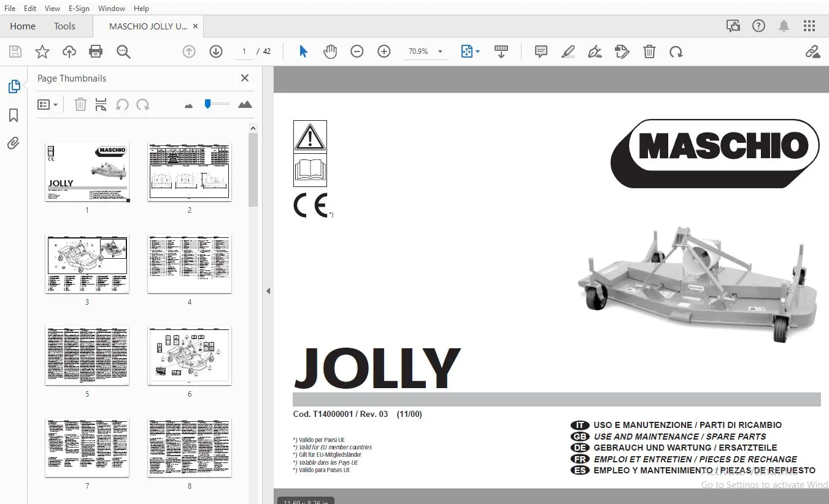Screen dimensions: 829x504
Task: Open the Help menu
Action: pos(141,9)
